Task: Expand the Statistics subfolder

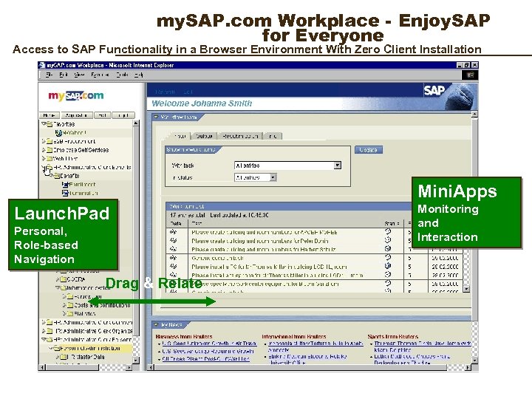Action: 64,313
